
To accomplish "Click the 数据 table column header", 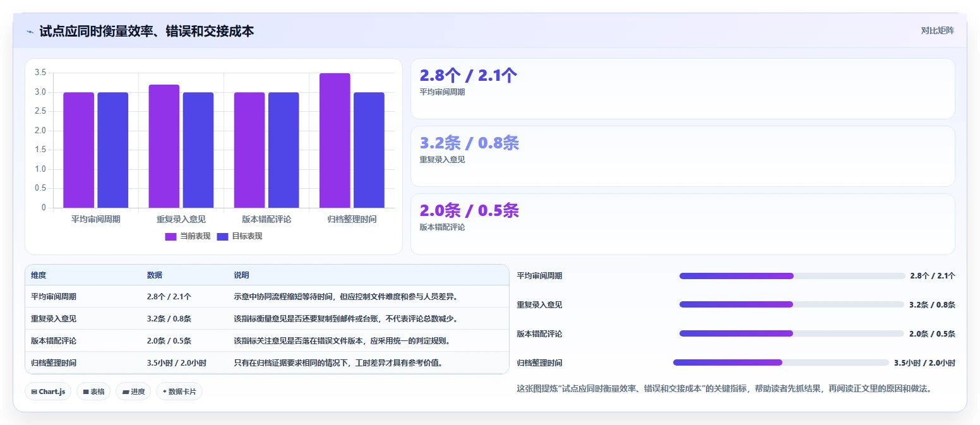I will tap(155, 275).
